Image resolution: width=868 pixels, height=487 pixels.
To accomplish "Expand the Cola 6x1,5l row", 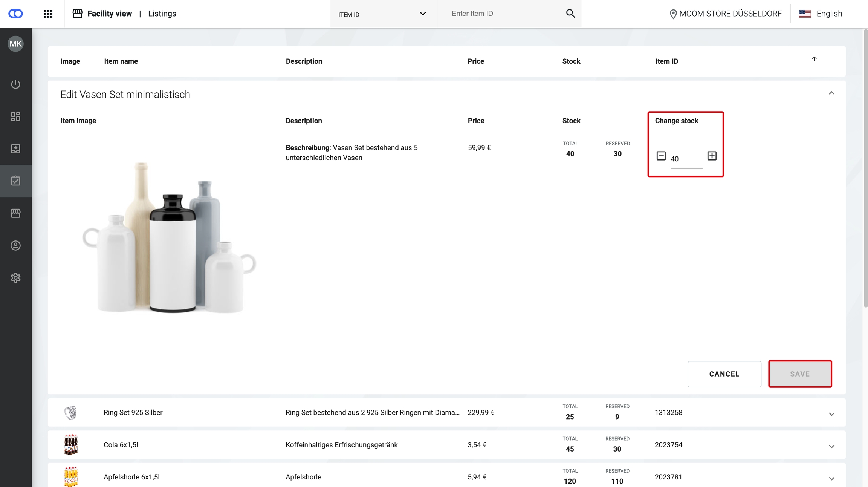I will pyautogui.click(x=831, y=446).
